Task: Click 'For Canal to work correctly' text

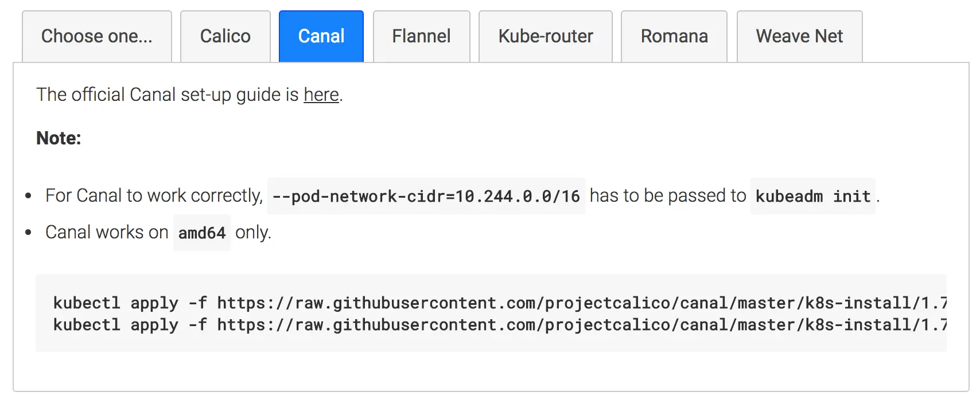Action: 154,195
